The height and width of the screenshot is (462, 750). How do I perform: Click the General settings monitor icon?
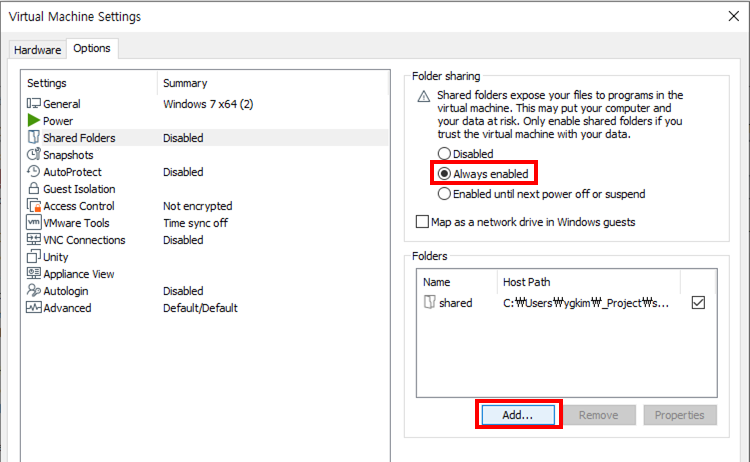coord(33,103)
